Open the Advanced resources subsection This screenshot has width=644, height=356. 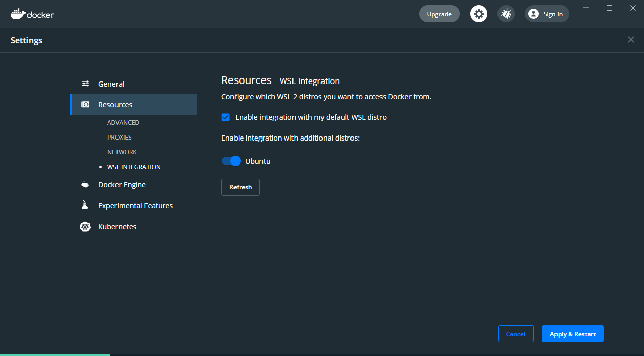pyautogui.click(x=123, y=123)
